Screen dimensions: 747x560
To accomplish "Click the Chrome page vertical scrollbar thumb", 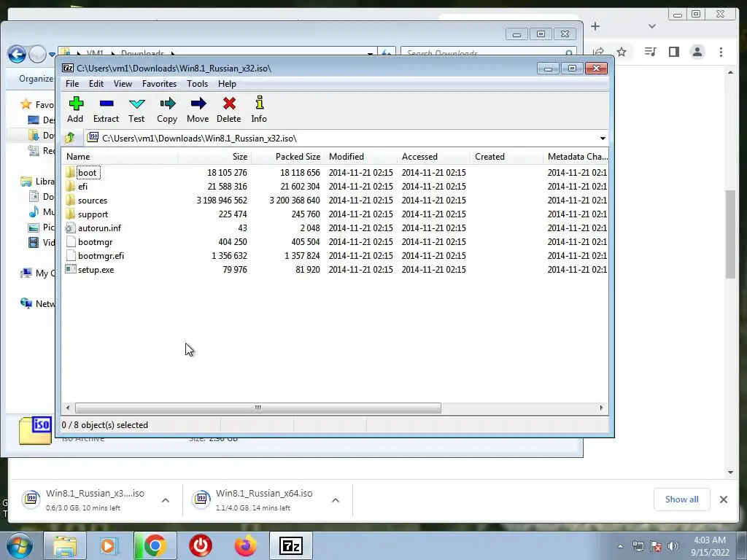I will (x=731, y=234).
